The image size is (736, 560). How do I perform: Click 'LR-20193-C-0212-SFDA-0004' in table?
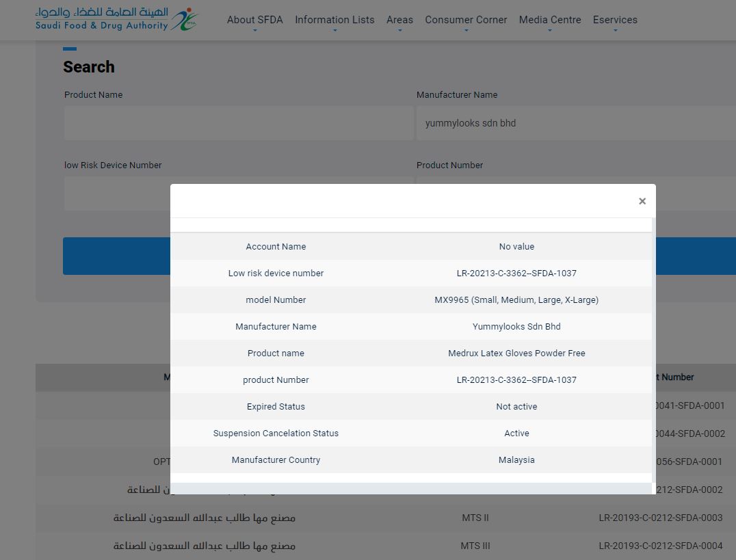click(661, 546)
